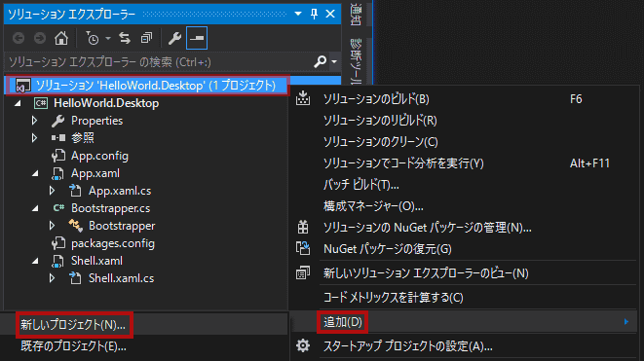Open the Solution Explorer window options dropdown
644x361 pixels.
(x=298, y=14)
